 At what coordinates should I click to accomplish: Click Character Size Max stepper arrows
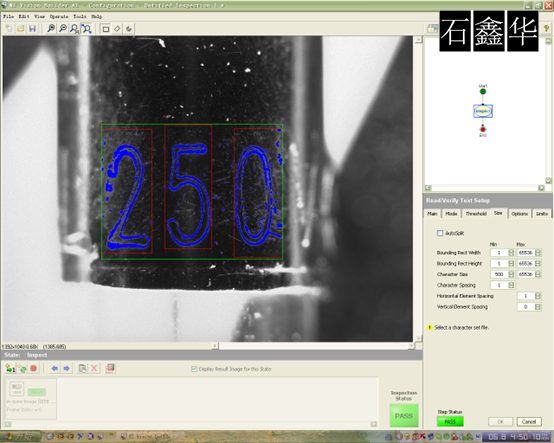(x=538, y=274)
